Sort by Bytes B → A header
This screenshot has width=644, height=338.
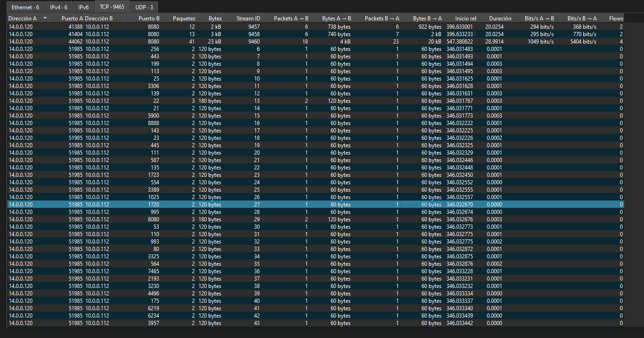click(x=427, y=19)
